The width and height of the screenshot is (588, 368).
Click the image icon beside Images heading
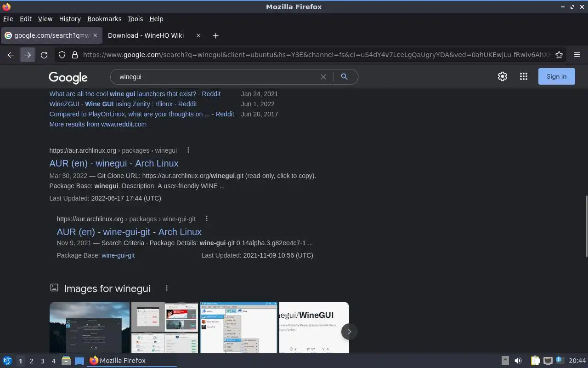click(x=54, y=287)
